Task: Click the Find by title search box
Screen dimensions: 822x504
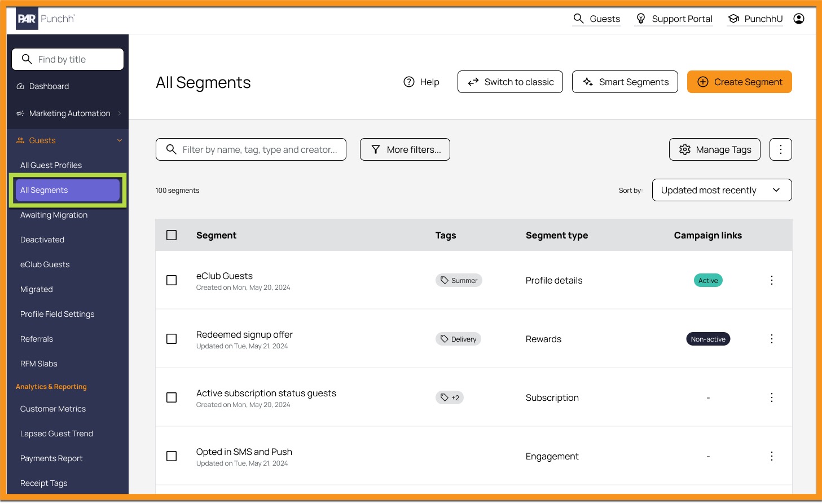Action: coord(68,59)
